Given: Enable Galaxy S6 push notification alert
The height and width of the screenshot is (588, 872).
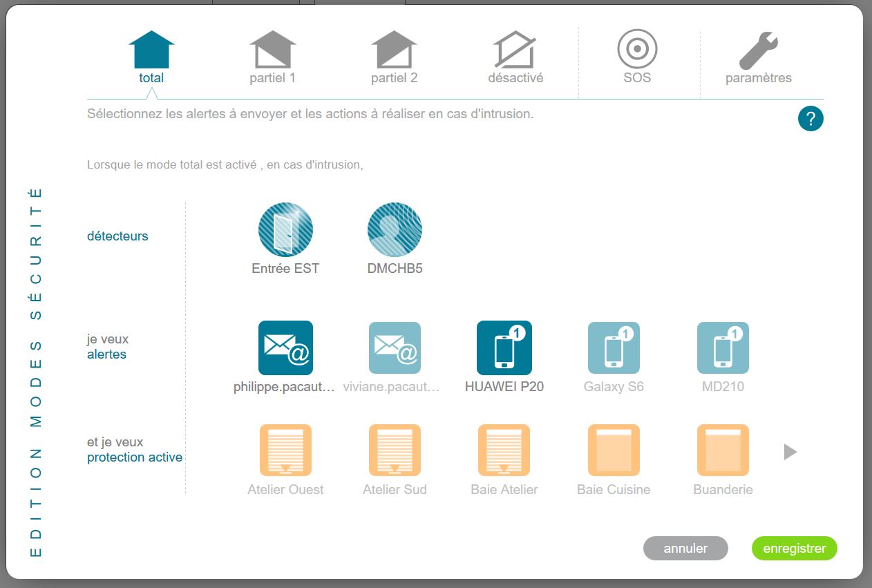Looking at the screenshot, I should click(614, 348).
